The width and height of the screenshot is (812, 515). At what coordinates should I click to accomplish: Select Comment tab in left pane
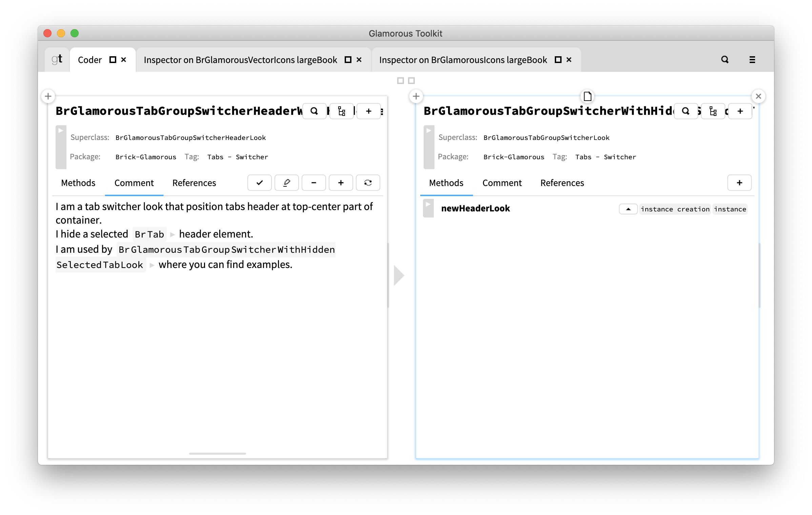tap(134, 183)
